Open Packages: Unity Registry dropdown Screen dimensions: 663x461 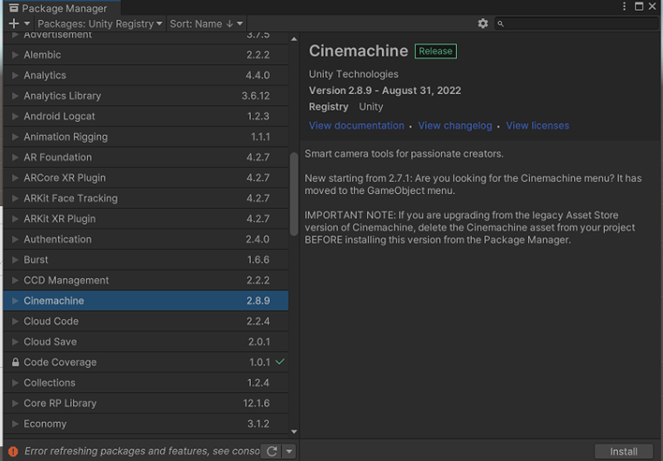coord(100,24)
